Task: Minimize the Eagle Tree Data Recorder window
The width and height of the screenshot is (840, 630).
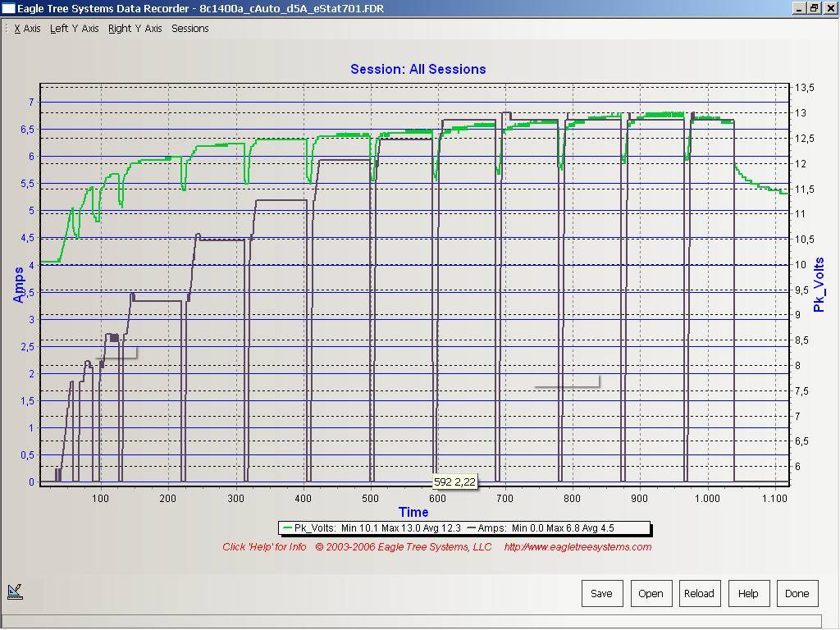Action: coord(800,8)
